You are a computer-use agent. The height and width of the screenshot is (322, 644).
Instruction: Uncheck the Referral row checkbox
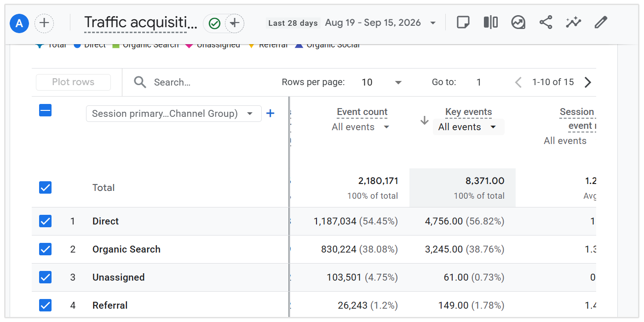45,305
